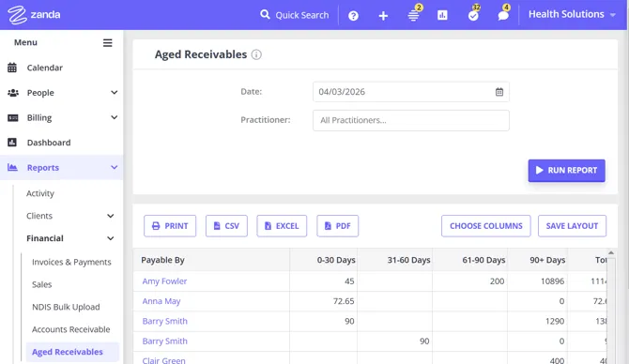Click the Run Report button
This screenshot has height=364, width=629.
[566, 171]
